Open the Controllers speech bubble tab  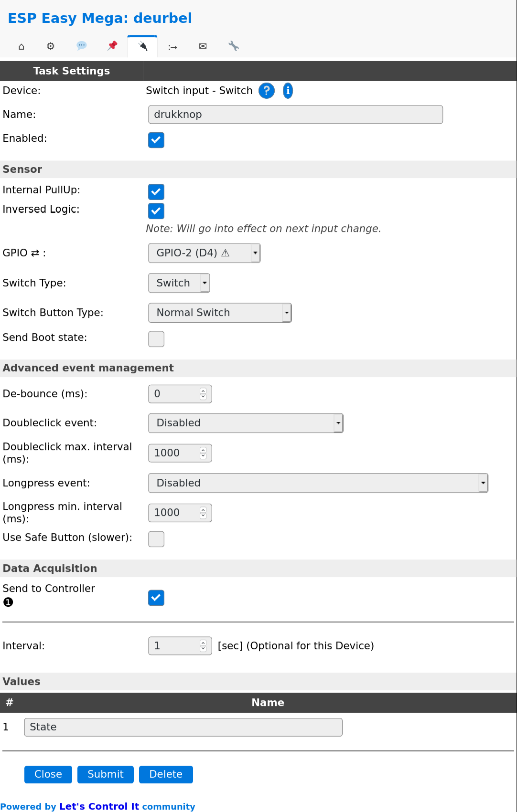click(82, 46)
